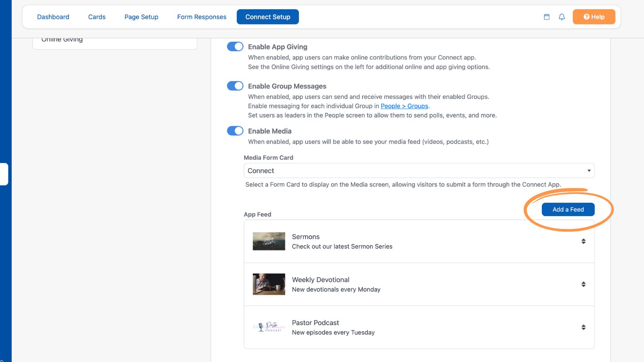
Task: Follow the People > Groups link
Action: (x=405, y=106)
